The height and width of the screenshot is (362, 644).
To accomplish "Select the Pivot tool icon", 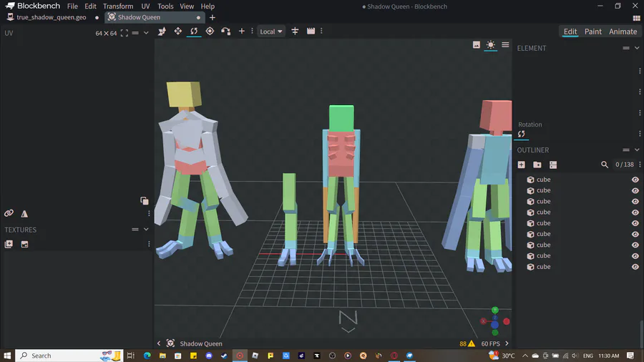I will (210, 31).
